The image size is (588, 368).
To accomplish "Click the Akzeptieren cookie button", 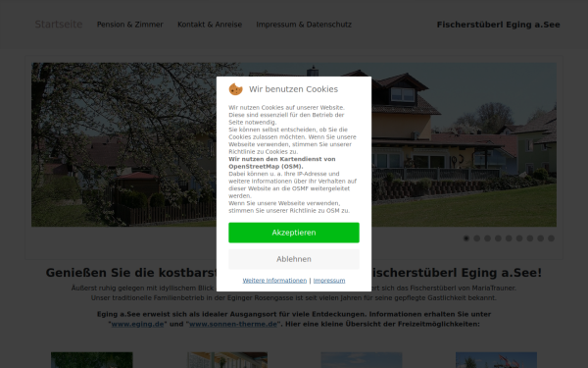I will (294, 233).
